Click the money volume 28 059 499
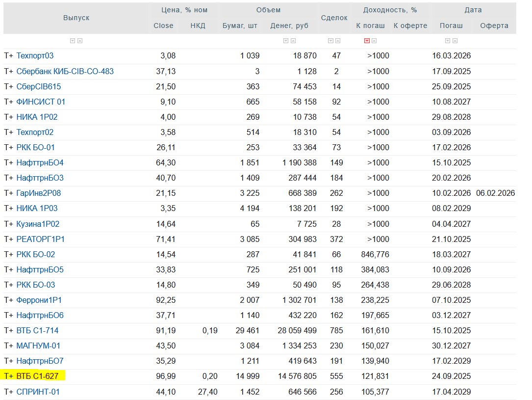Screen dimensions: 532x400 pyautogui.click(x=297, y=331)
